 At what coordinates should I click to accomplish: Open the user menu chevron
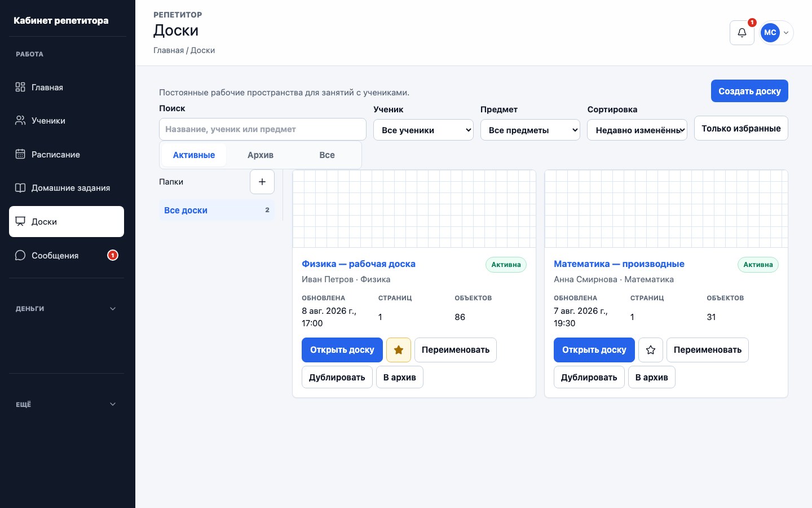(786, 33)
